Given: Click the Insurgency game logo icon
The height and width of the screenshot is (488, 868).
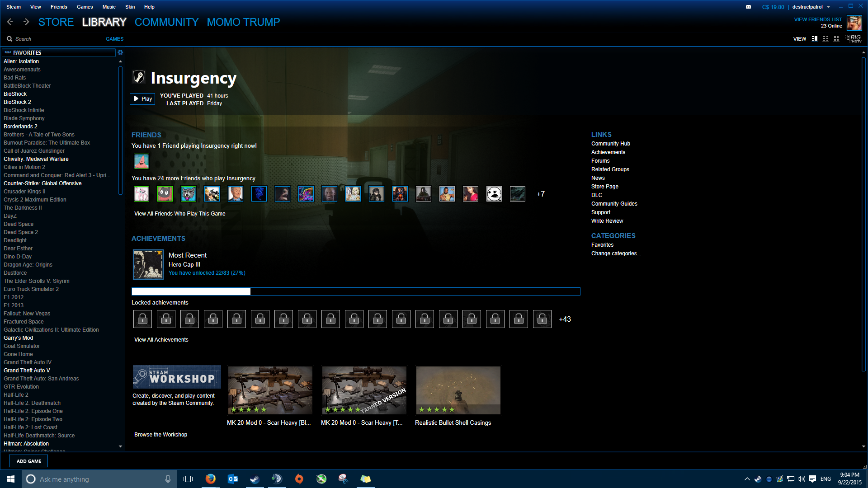Looking at the screenshot, I should 139,77.
